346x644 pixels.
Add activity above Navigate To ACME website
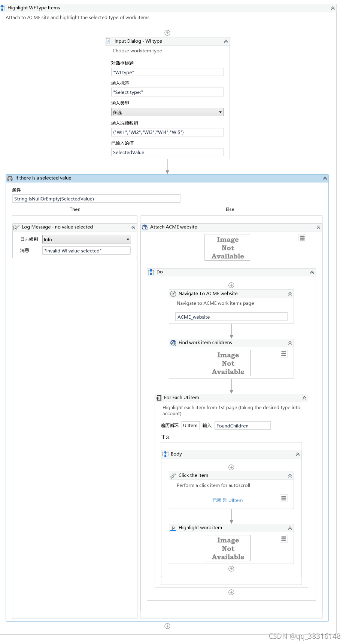pos(231,285)
